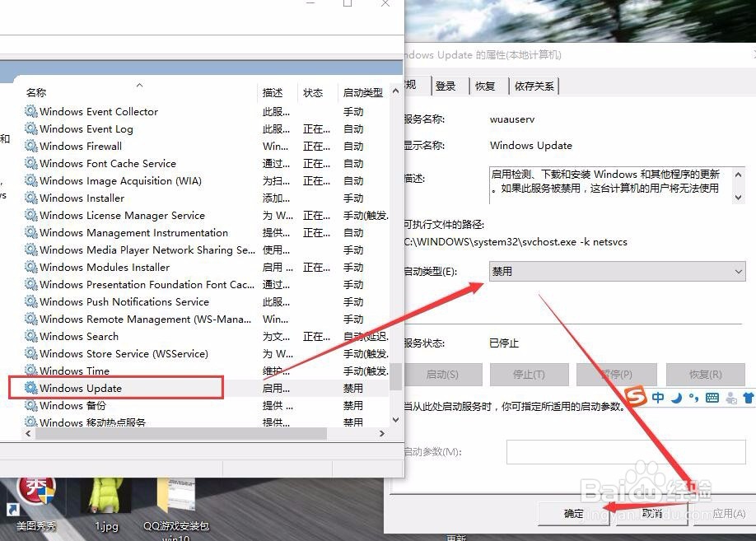Select the Windows Installer service row
The height and width of the screenshot is (541, 756).
[207, 198]
